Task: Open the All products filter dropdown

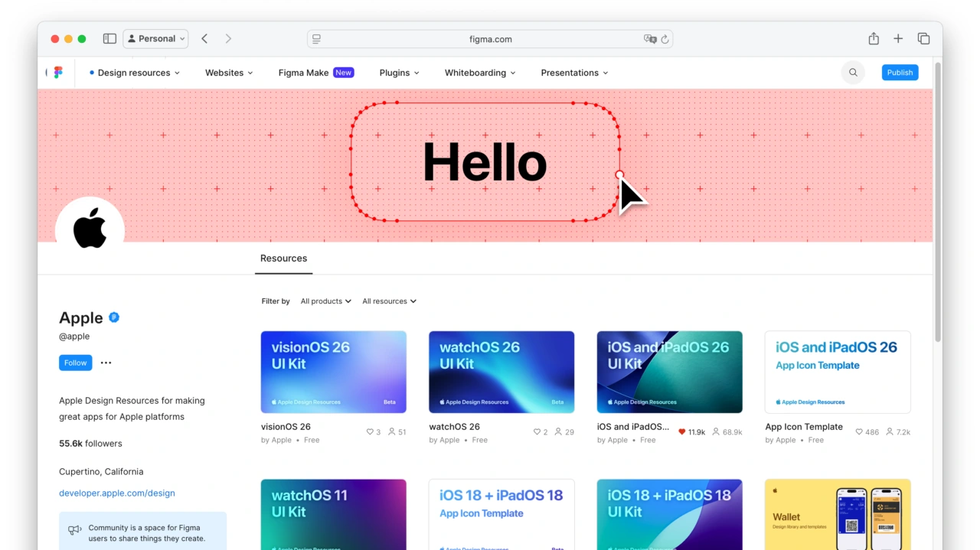Action: pos(325,301)
